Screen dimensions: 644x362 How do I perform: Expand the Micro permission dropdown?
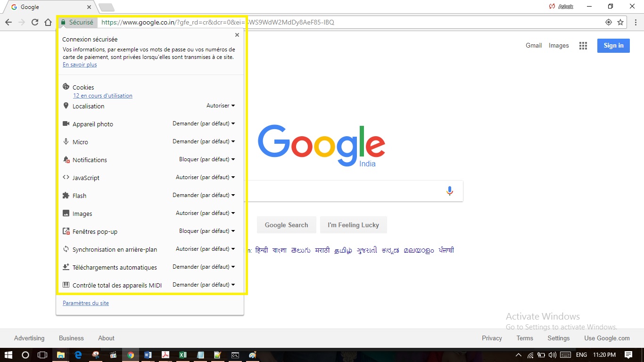204,141
